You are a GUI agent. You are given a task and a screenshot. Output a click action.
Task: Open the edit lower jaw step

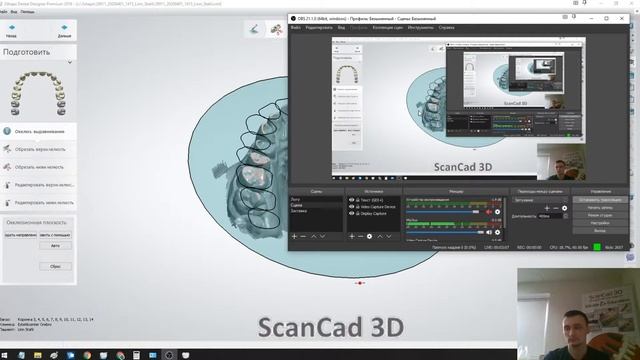coord(38,202)
